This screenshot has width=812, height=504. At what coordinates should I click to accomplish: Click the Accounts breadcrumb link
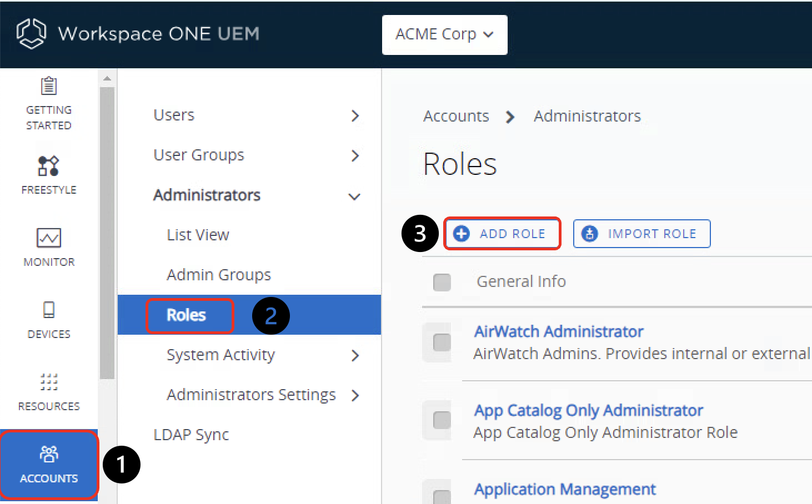pyautogui.click(x=456, y=116)
